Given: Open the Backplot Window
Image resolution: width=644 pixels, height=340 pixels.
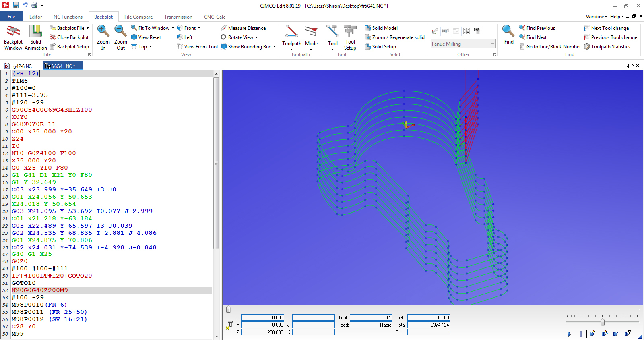Looking at the screenshot, I should (13, 37).
